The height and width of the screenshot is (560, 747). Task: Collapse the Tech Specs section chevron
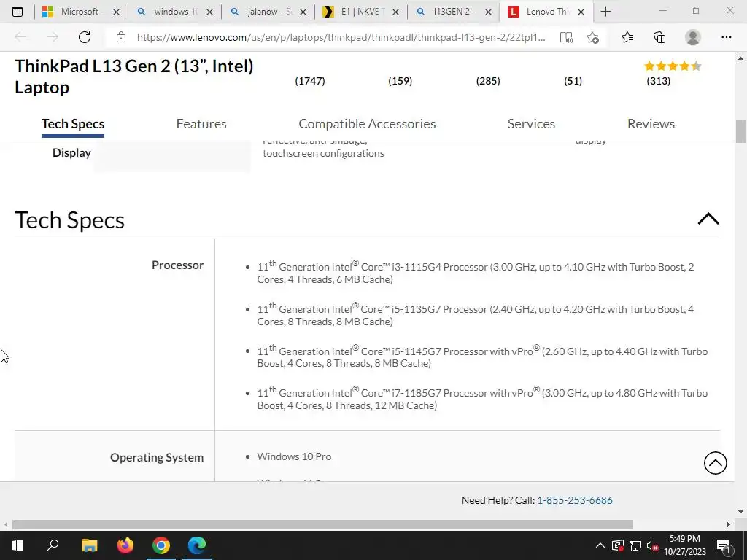tap(708, 219)
